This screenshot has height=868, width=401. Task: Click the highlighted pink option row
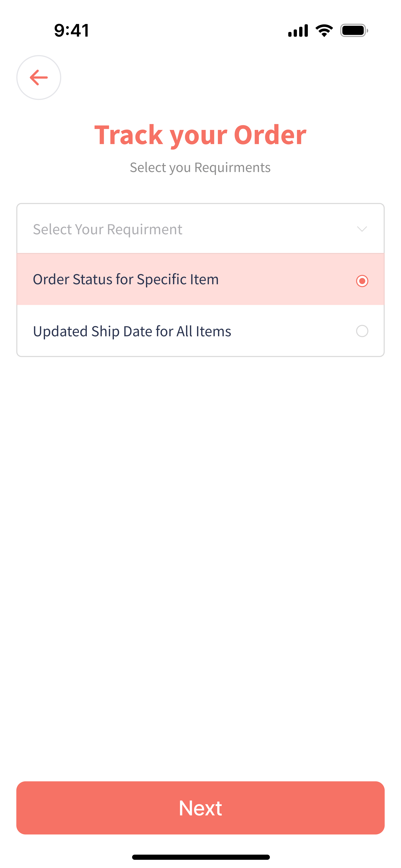(x=200, y=279)
